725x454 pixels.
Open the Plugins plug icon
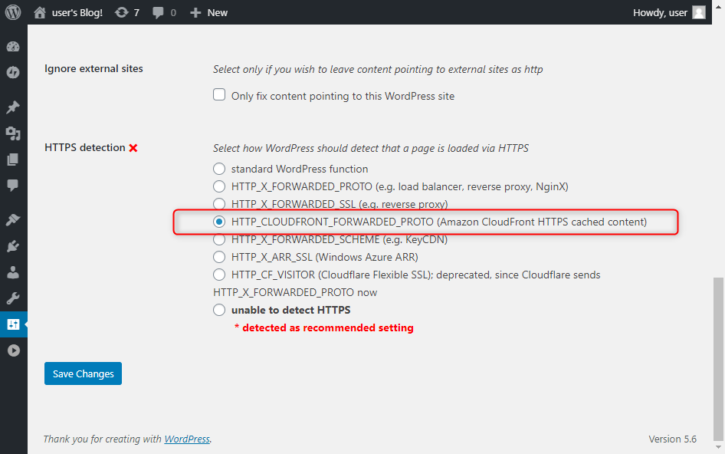[13, 246]
